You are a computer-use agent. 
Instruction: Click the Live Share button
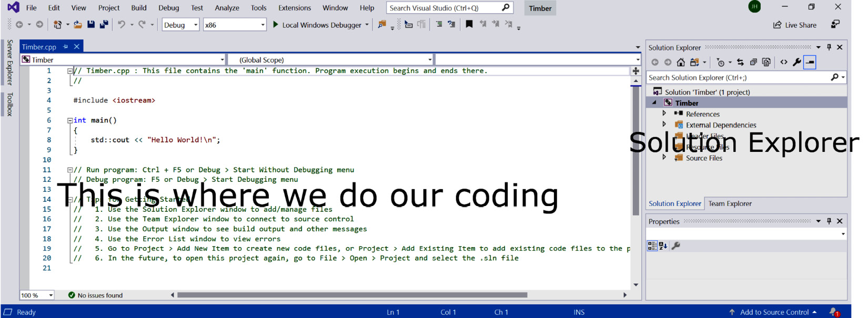(x=794, y=25)
